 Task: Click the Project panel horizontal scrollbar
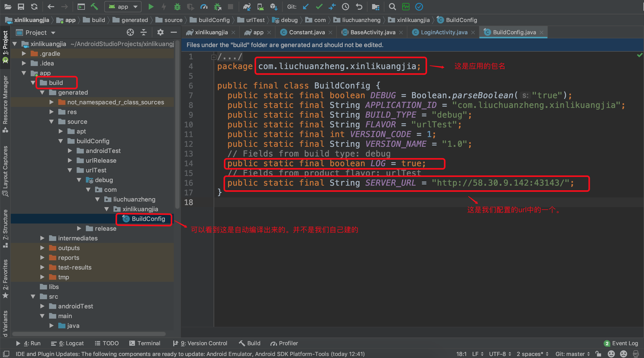[x=89, y=334]
